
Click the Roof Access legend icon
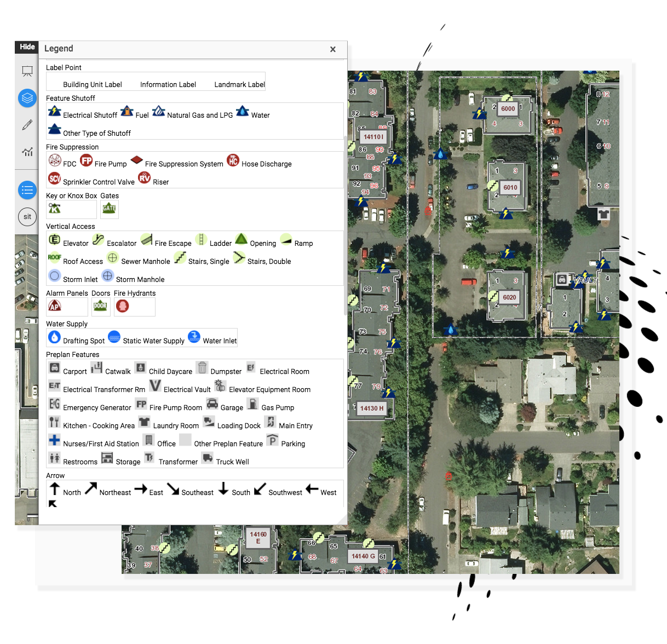(x=55, y=257)
